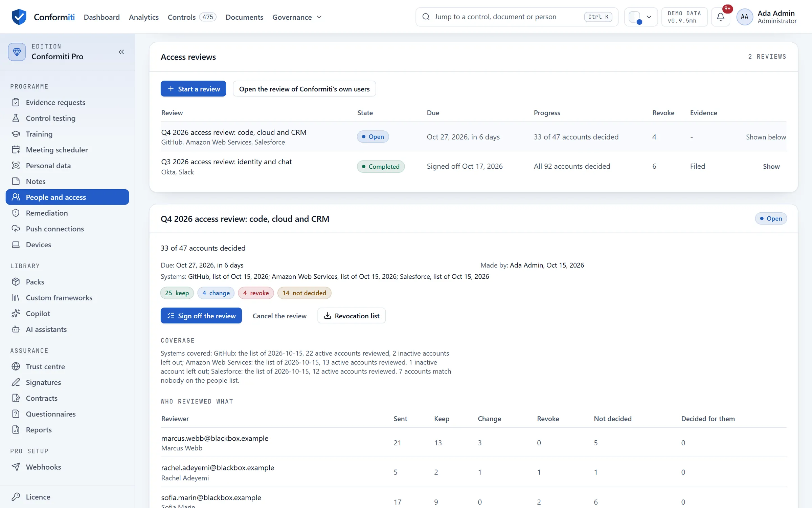Open Evidence requests from sidebar
Image resolution: width=812 pixels, height=508 pixels.
(x=67, y=102)
